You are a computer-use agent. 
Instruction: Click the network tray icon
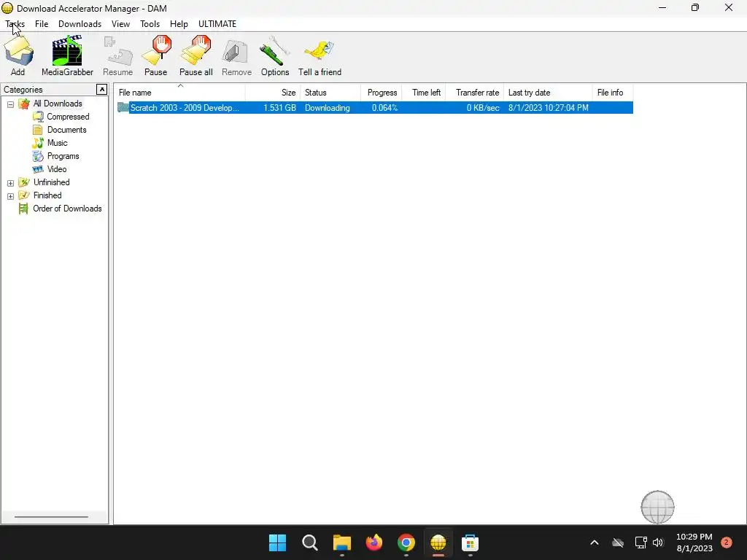click(x=640, y=542)
